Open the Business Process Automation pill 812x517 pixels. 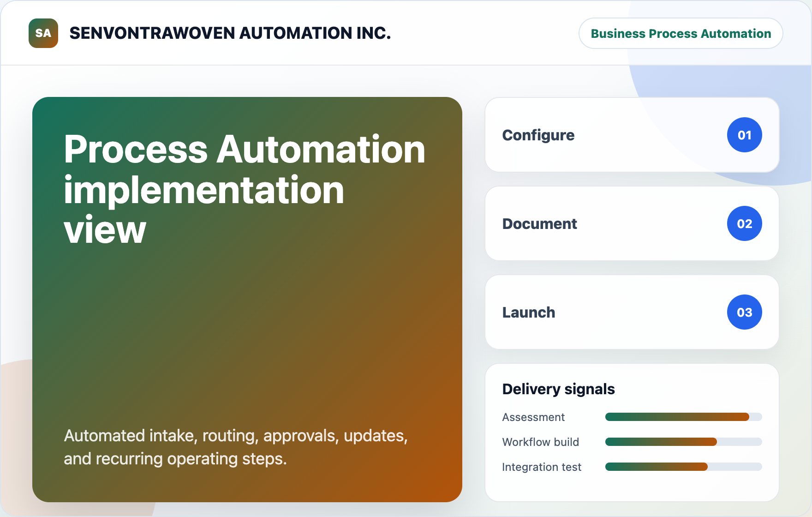click(681, 33)
